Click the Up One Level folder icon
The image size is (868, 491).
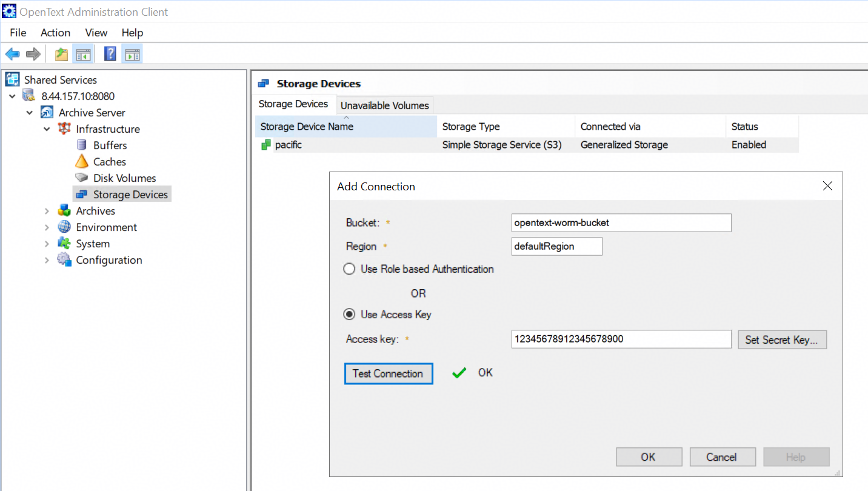[x=61, y=54]
